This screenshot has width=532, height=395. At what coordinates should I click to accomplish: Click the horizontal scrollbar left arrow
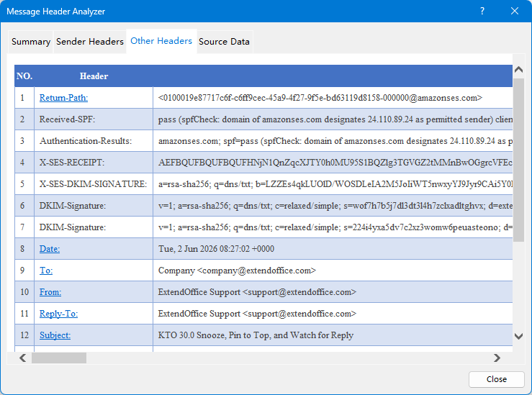pos(23,358)
